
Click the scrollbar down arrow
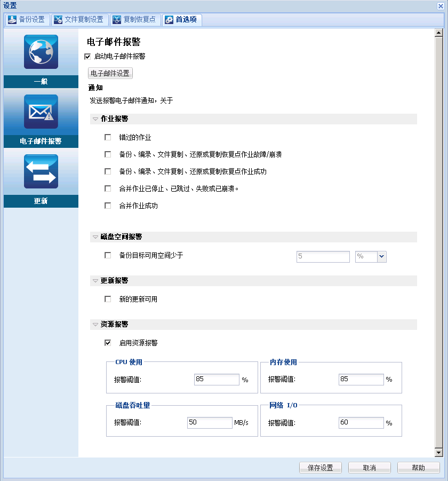439,453
